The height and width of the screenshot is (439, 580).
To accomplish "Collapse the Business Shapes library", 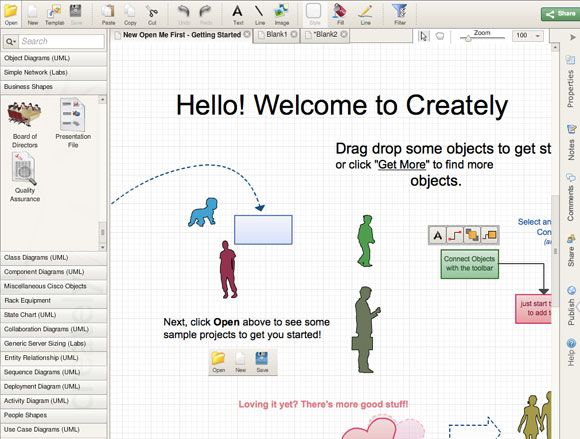I will pyautogui.click(x=54, y=87).
